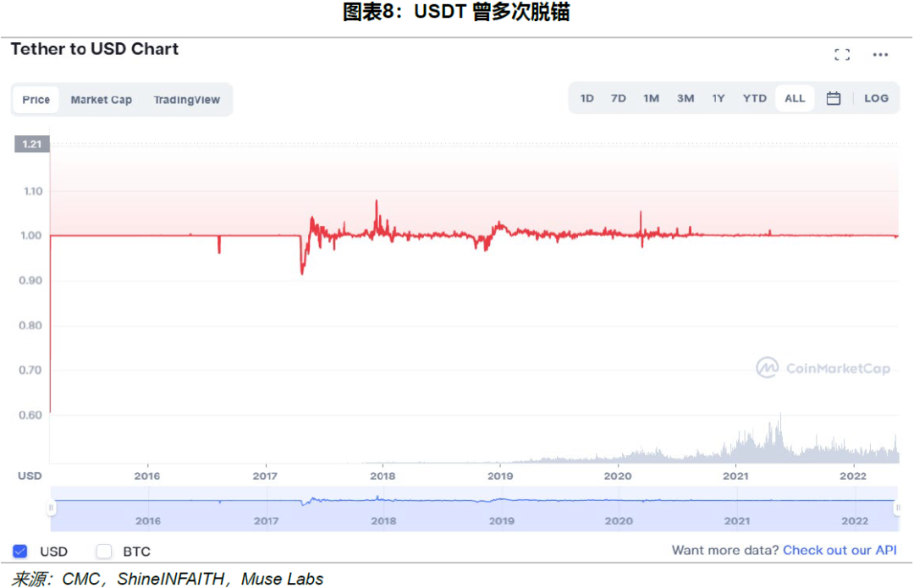Set time range to YTD
914x588 pixels.
coord(755,98)
